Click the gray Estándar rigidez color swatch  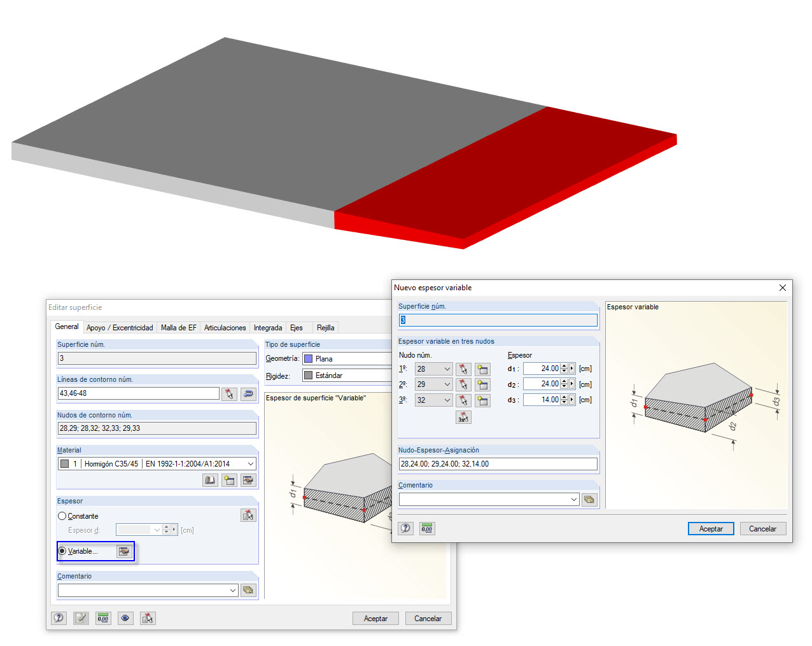309,376
